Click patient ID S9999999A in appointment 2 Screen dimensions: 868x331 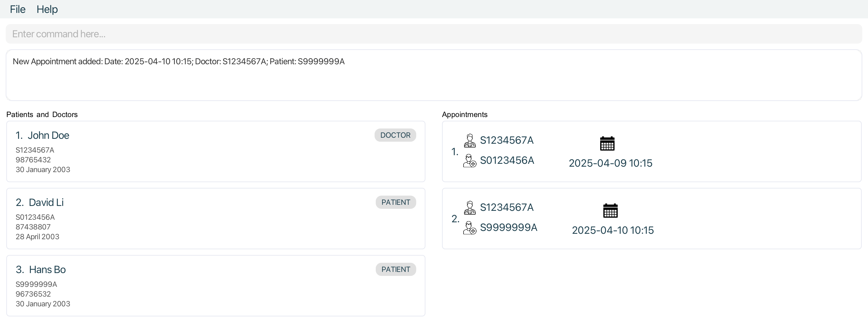508,227
